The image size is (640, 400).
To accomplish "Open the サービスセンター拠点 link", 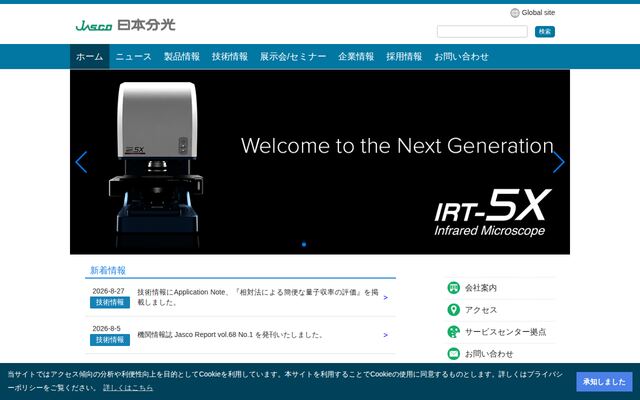I will (505, 332).
